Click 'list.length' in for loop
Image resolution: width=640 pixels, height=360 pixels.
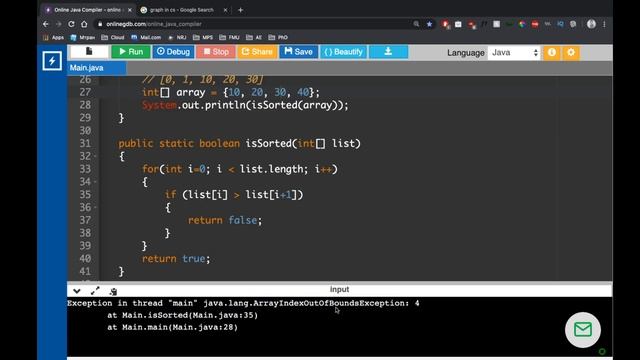271,169
